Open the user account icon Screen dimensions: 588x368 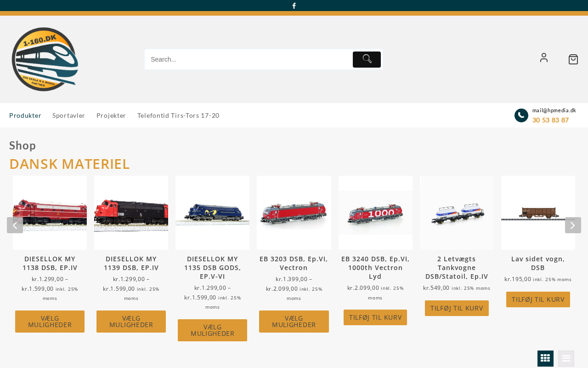tap(544, 57)
